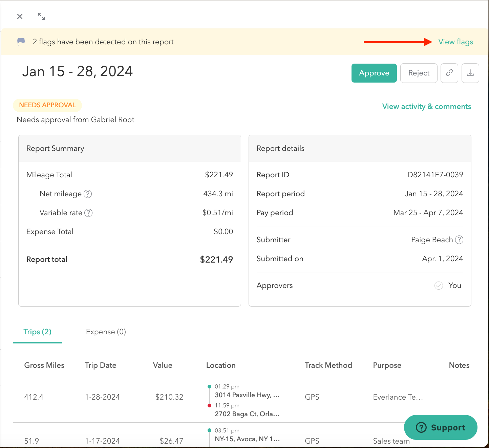Approve the mileage report

click(374, 73)
